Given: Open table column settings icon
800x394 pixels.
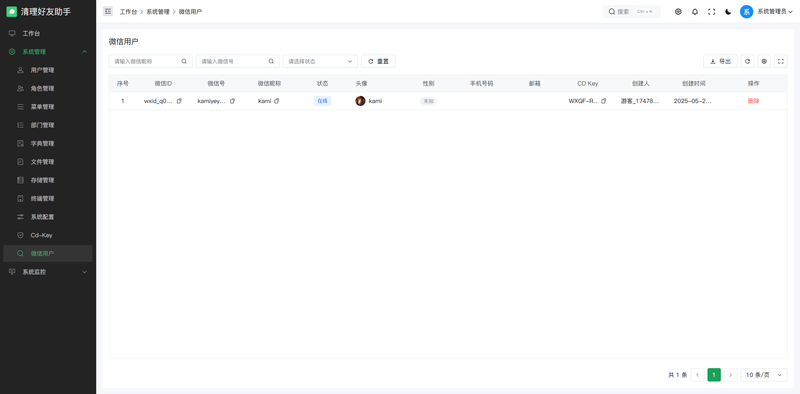Looking at the screenshot, I should coord(764,61).
